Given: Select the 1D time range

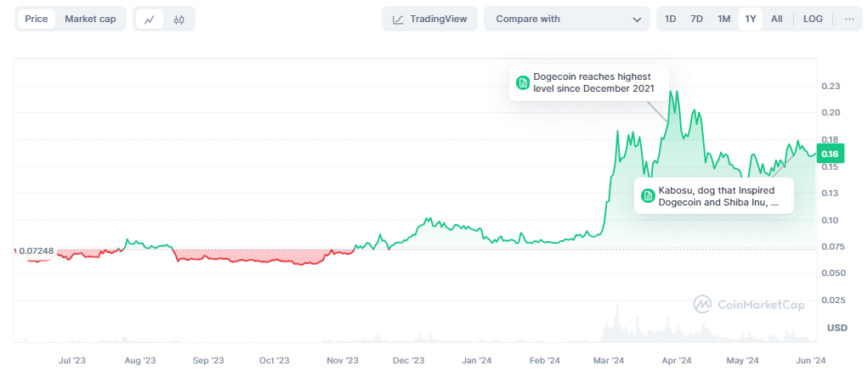Looking at the screenshot, I should (671, 19).
